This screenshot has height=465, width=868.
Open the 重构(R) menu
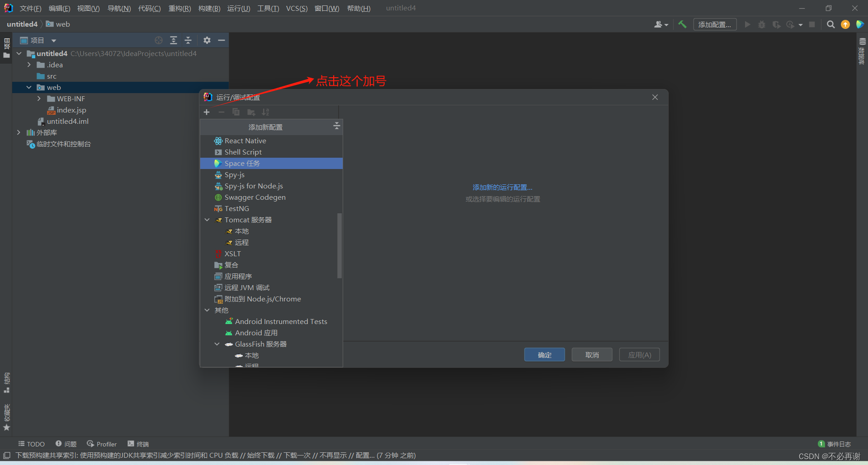click(179, 8)
